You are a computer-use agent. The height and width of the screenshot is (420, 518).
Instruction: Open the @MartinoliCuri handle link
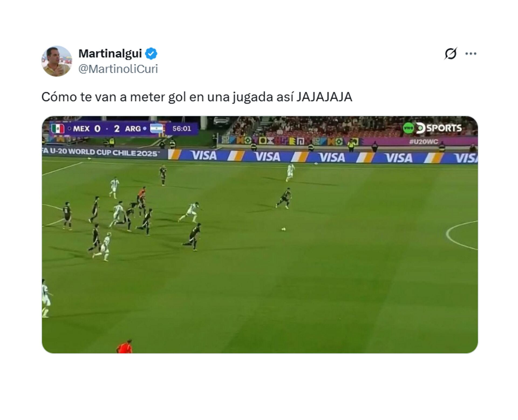[x=118, y=69]
